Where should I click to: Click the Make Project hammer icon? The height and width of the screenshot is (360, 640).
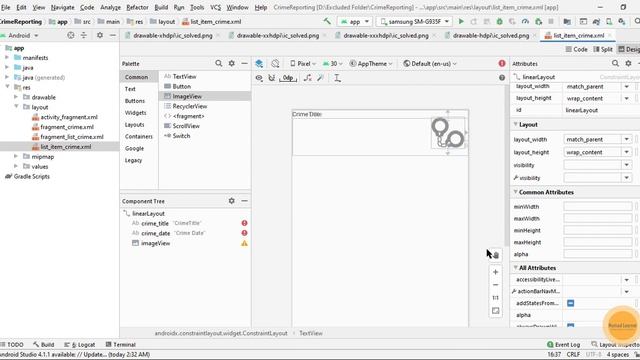(327, 21)
